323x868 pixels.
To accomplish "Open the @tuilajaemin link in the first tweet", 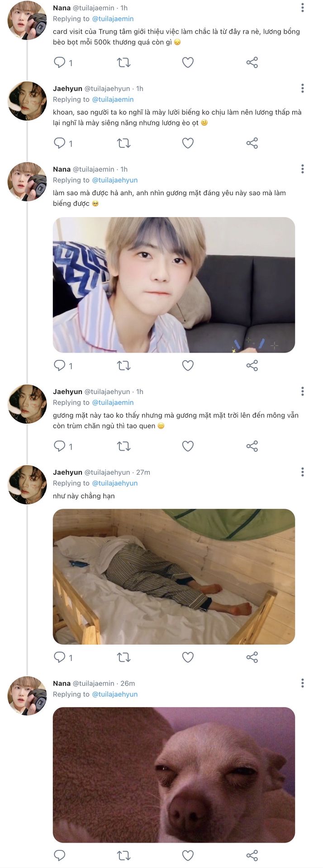I will click(113, 19).
